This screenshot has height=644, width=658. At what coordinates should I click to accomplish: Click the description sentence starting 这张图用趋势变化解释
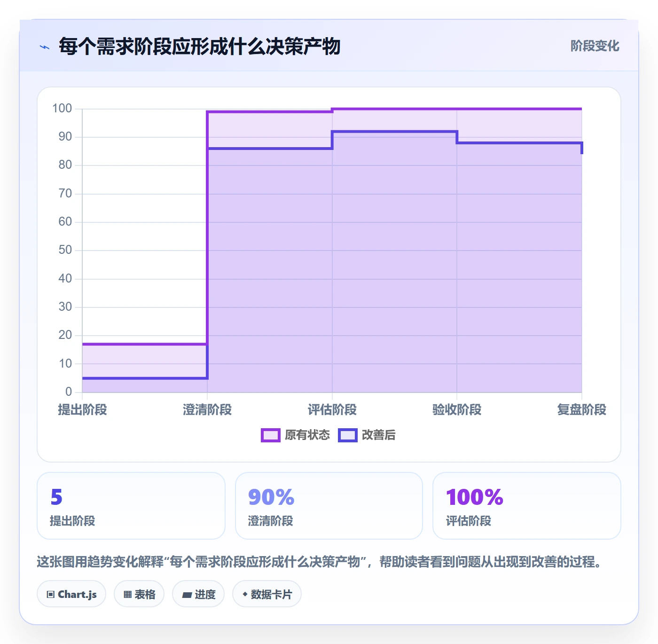click(x=320, y=562)
